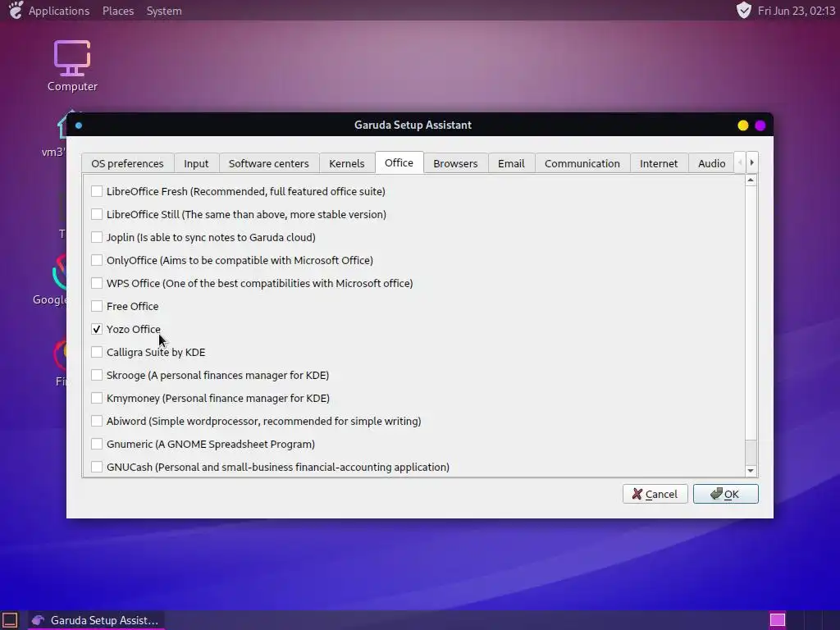
Task: Switch to the Software centers tab
Action: [269, 163]
